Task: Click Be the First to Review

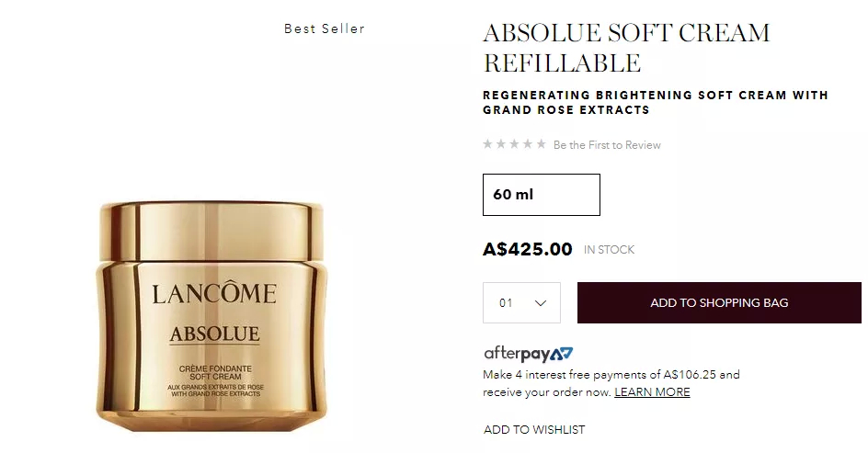Action: click(607, 145)
